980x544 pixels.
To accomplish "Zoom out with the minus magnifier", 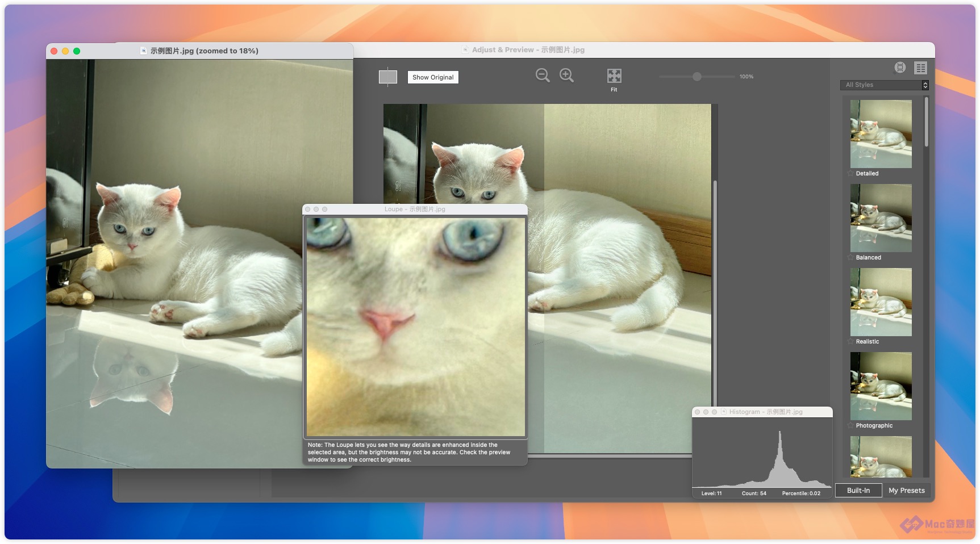I will pyautogui.click(x=543, y=76).
